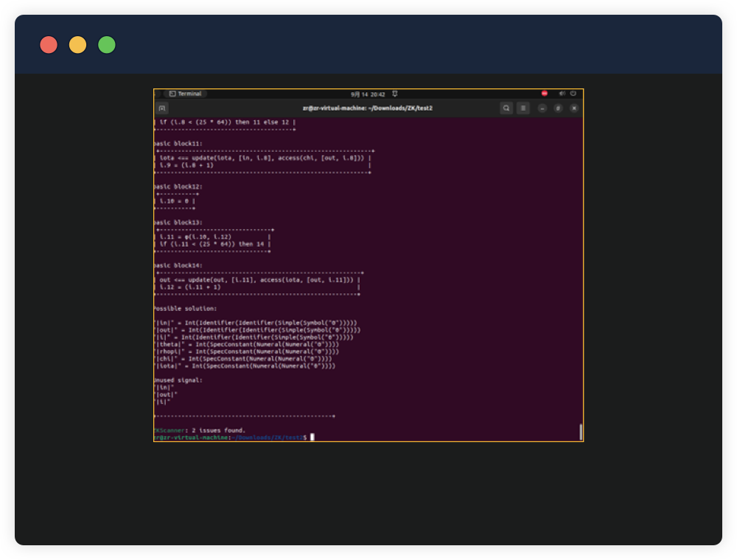
Task: Click the terminal prompt input line
Action: coord(234,438)
